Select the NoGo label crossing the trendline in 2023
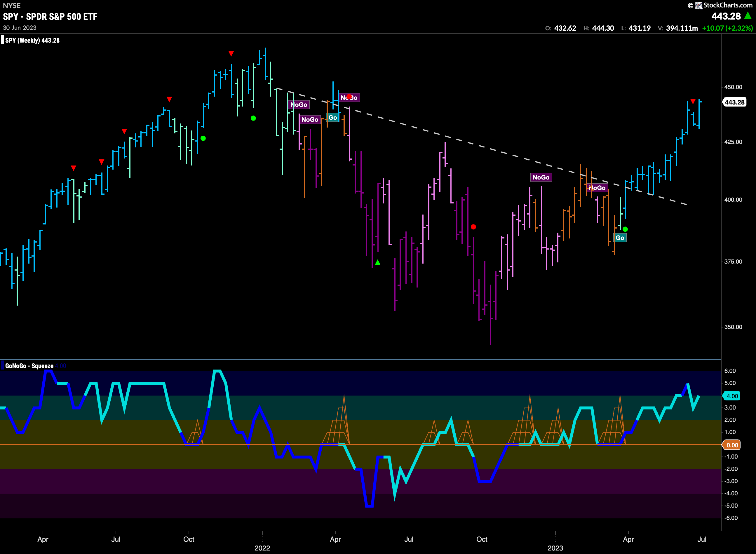The image size is (756, 554). pyautogui.click(x=597, y=188)
